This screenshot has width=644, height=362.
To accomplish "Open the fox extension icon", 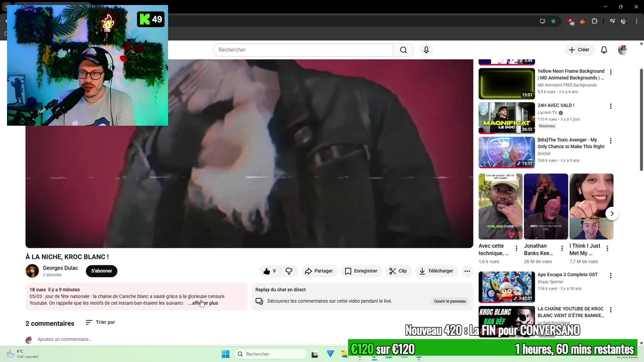I will tap(583, 21).
